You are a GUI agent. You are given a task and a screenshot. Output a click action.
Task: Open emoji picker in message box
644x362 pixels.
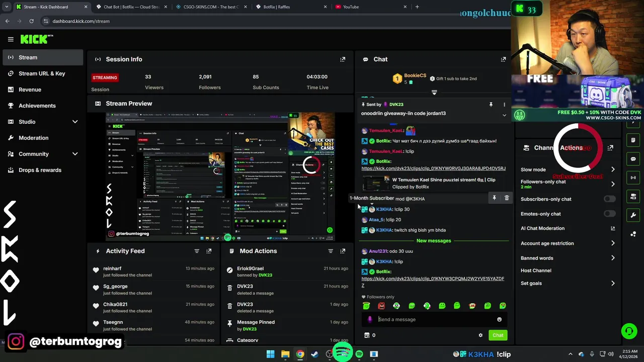499,319
